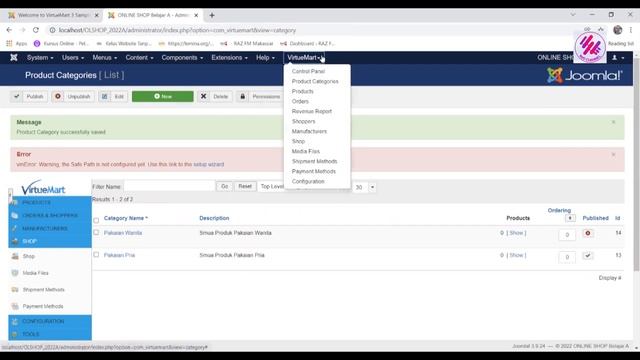Viewport: 640px width, 360px height.
Task: Click the save ordering icon
Action: [x=570, y=218]
